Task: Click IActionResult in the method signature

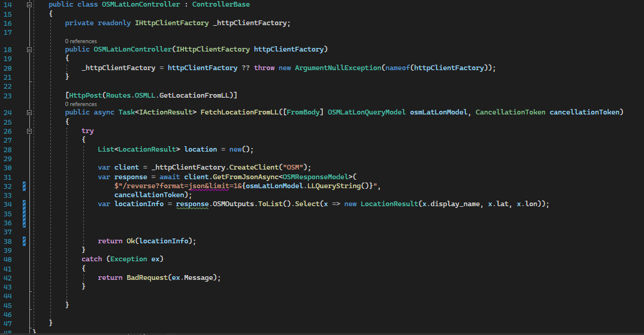Action: click(165, 112)
